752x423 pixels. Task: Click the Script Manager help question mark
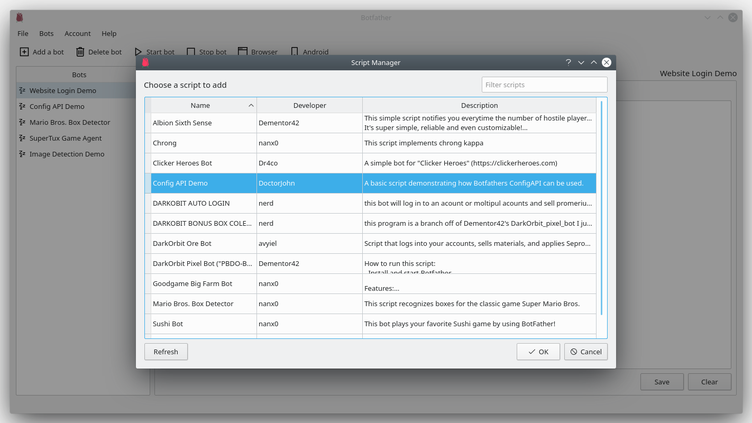568,62
